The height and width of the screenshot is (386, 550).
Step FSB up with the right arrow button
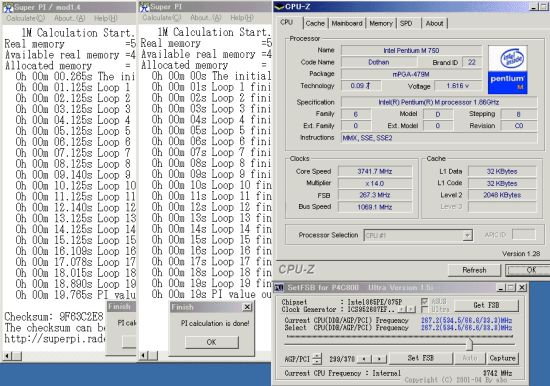[379, 359]
